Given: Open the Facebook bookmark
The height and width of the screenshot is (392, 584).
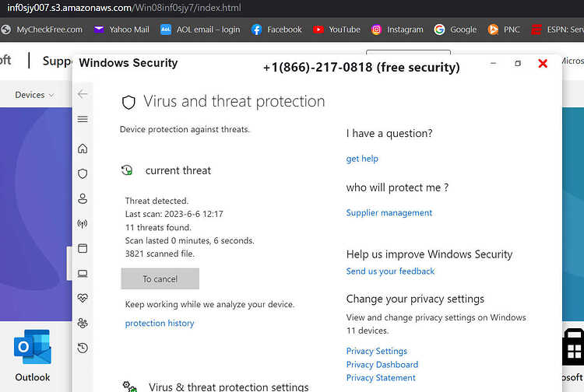Looking at the screenshot, I should (x=276, y=30).
